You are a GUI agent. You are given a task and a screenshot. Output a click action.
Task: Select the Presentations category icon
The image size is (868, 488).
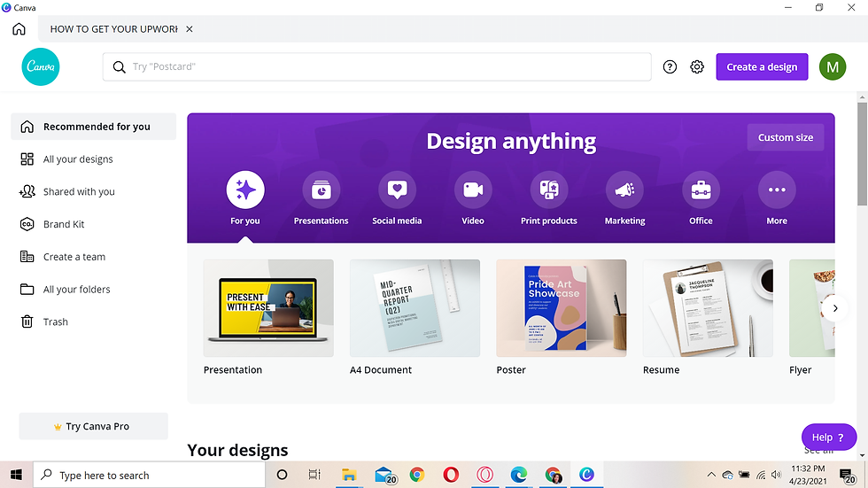pyautogui.click(x=321, y=190)
